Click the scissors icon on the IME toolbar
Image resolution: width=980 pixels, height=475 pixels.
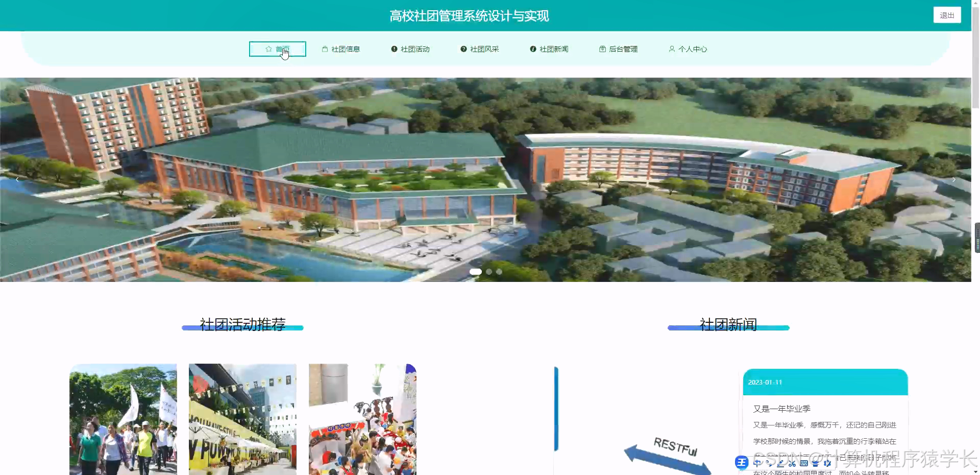[793, 463]
